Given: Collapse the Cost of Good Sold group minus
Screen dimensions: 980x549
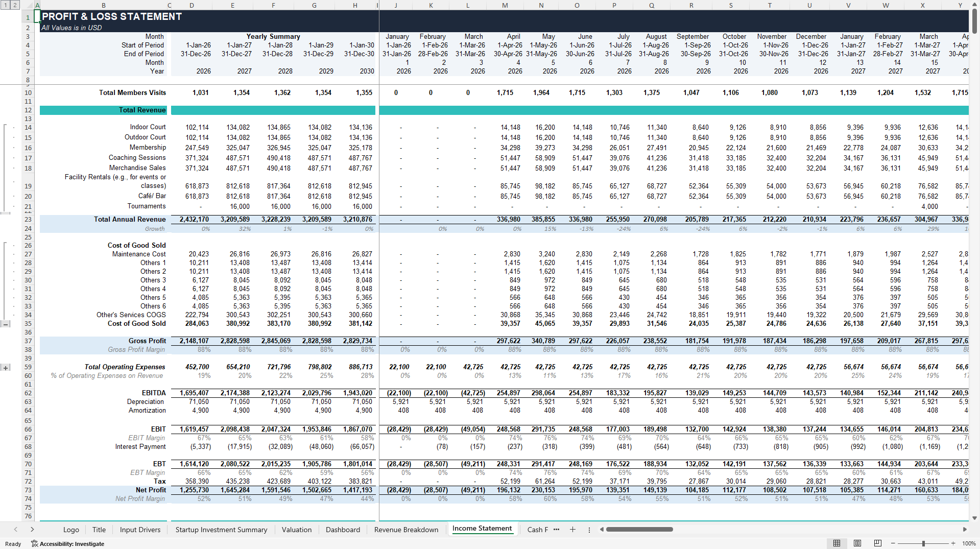Looking at the screenshot, I should point(6,324).
